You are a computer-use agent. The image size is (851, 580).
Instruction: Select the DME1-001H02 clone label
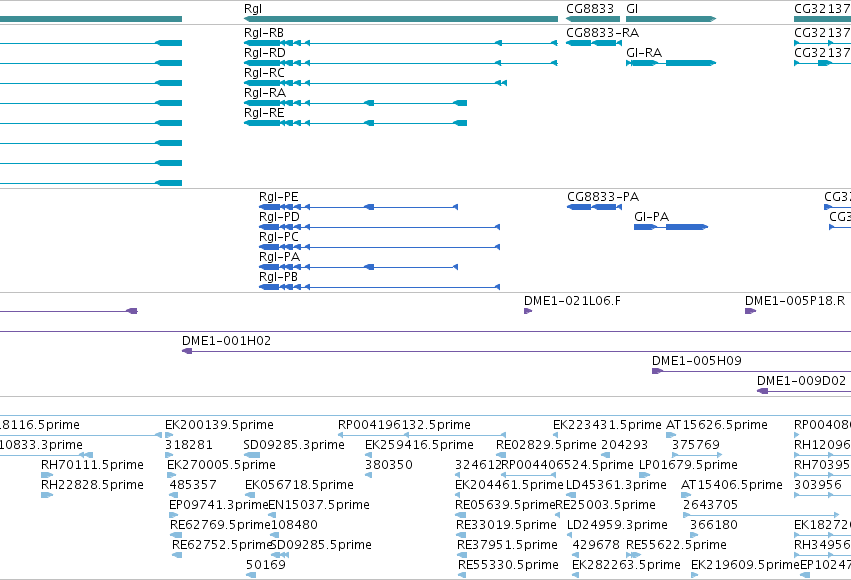pos(226,341)
